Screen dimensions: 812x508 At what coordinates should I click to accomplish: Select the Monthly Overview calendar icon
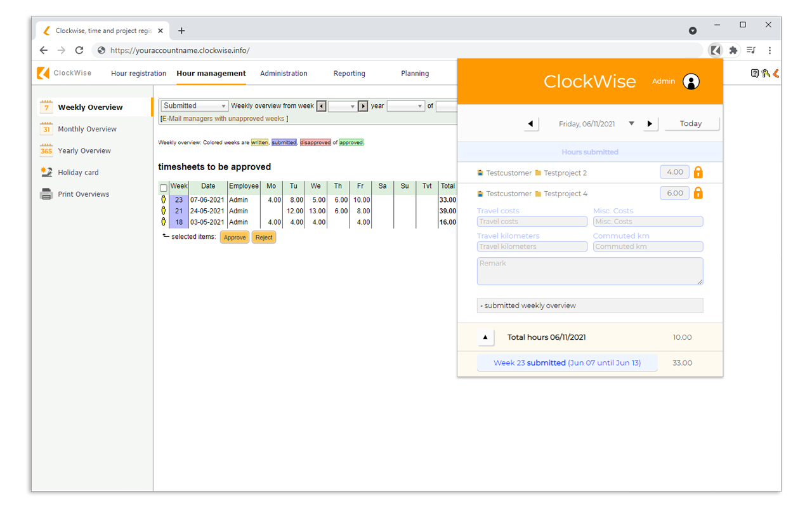pos(46,128)
